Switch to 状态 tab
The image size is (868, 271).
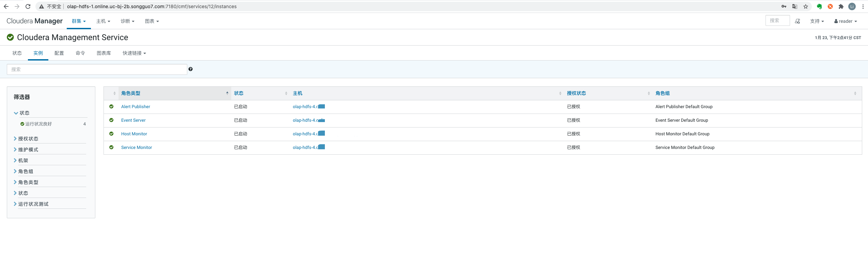[17, 53]
